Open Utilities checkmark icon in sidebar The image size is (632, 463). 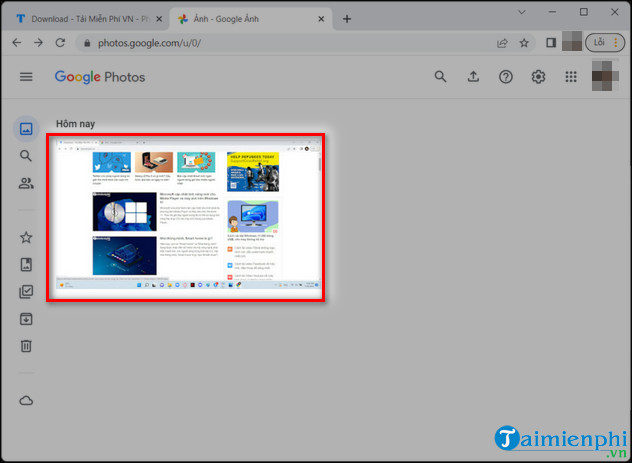click(x=26, y=292)
